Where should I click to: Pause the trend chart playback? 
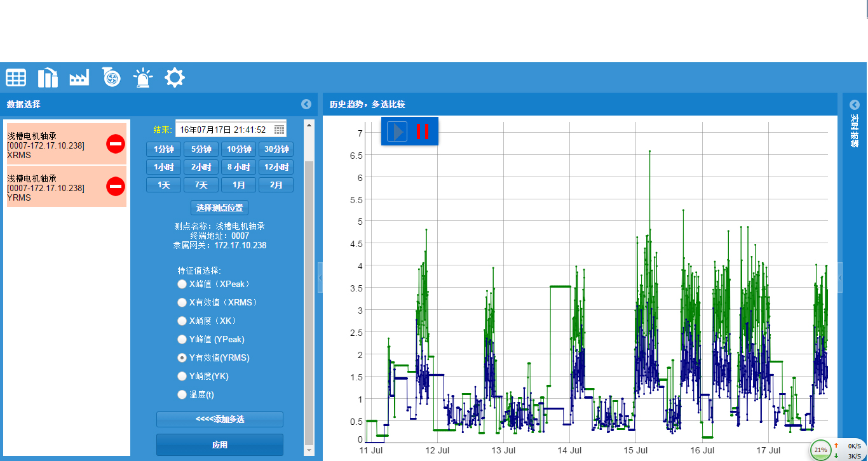[x=422, y=131]
